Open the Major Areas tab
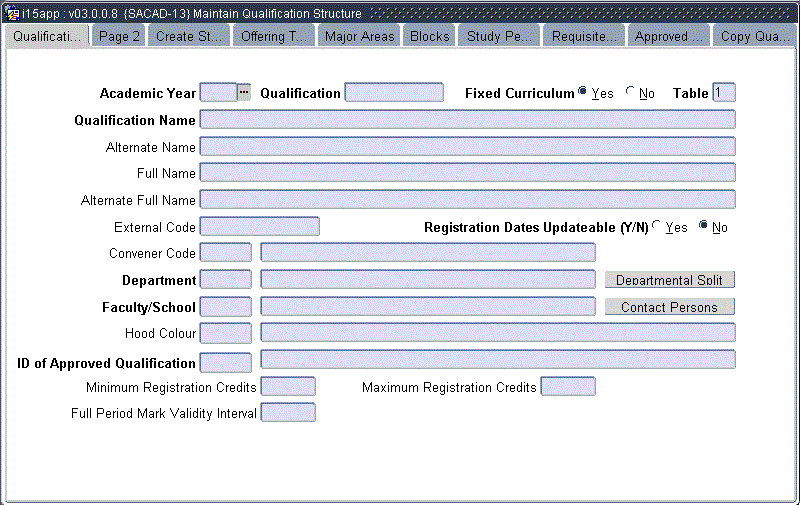Image resolution: width=800 pixels, height=505 pixels. pos(360,36)
